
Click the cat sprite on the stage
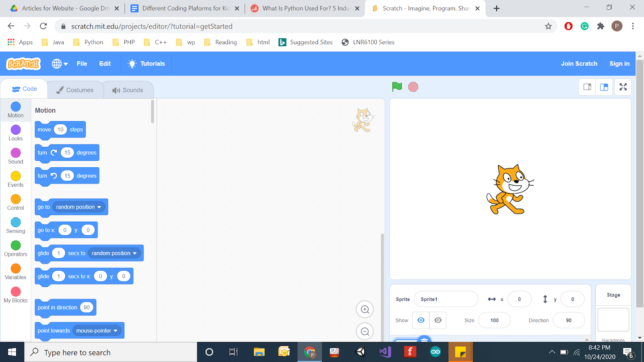coord(510,189)
